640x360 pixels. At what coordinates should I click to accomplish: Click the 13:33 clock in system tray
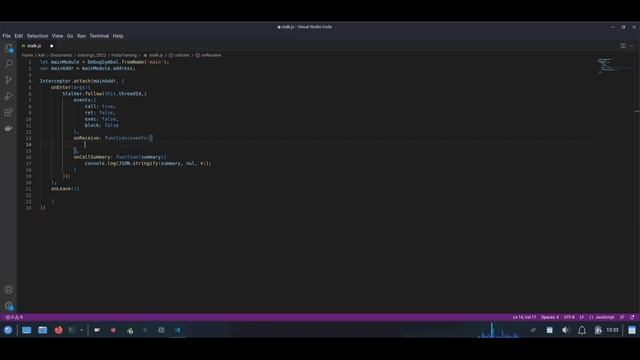[612, 330]
